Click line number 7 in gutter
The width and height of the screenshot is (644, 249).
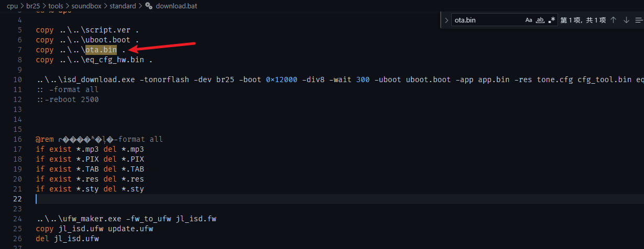(x=20, y=50)
